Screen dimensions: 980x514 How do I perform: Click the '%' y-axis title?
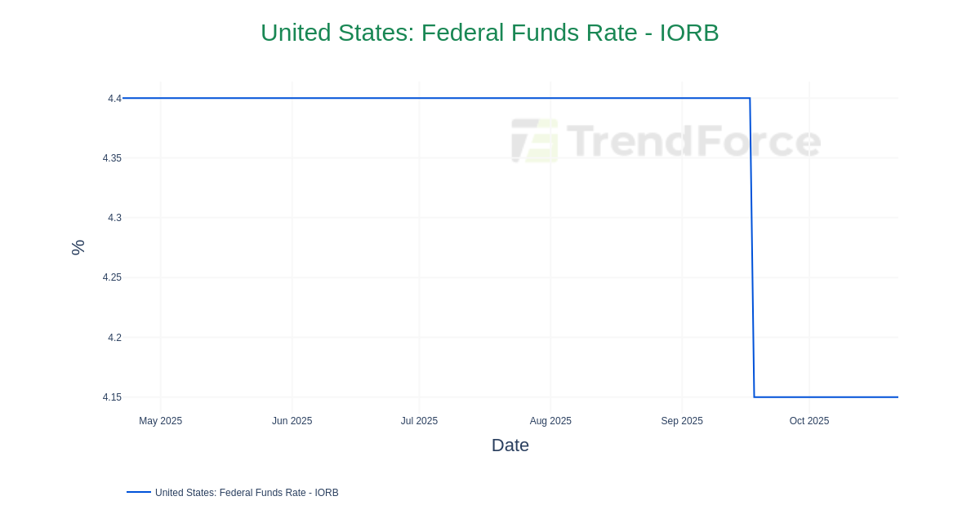tap(78, 247)
